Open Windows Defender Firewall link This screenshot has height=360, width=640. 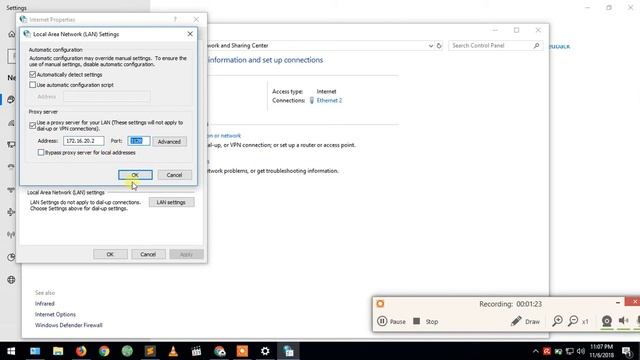69,325
